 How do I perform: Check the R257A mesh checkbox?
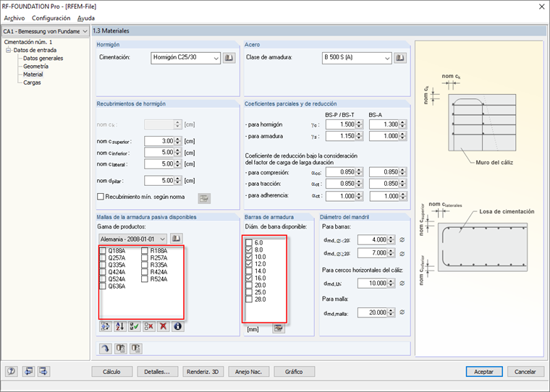(145, 257)
